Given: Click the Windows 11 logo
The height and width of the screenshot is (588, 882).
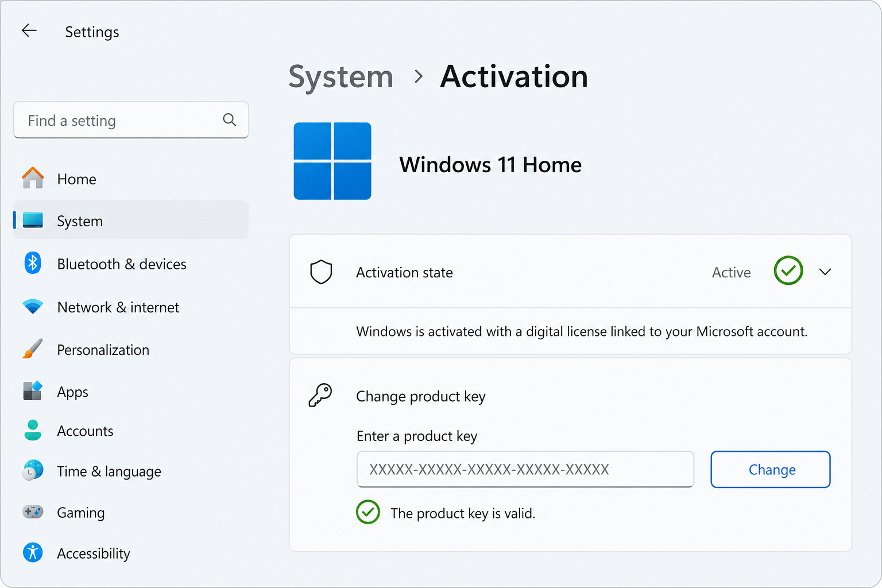Looking at the screenshot, I should [x=332, y=161].
